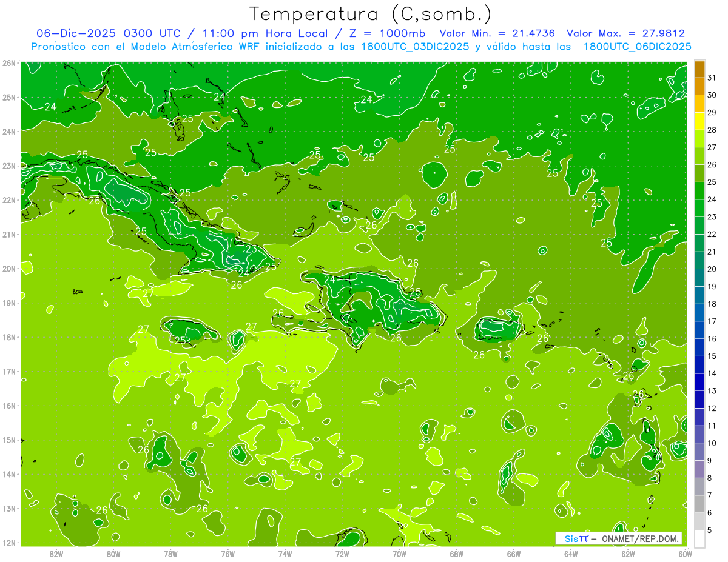Click the '24N' latitude axis label
Image resolution: width=728 pixels, height=562 pixels.
point(9,132)
